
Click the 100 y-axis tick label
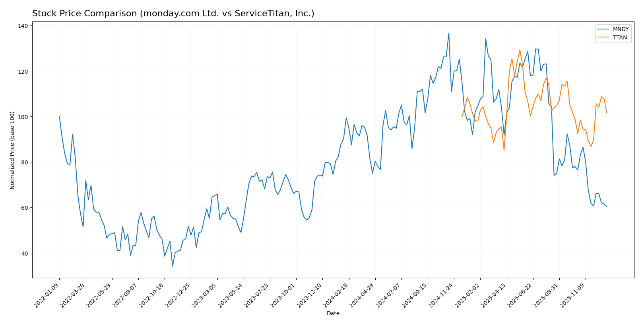click(23, 117)
